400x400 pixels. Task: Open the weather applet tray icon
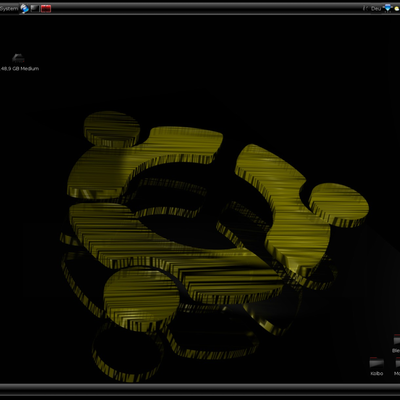pos(397,9)
